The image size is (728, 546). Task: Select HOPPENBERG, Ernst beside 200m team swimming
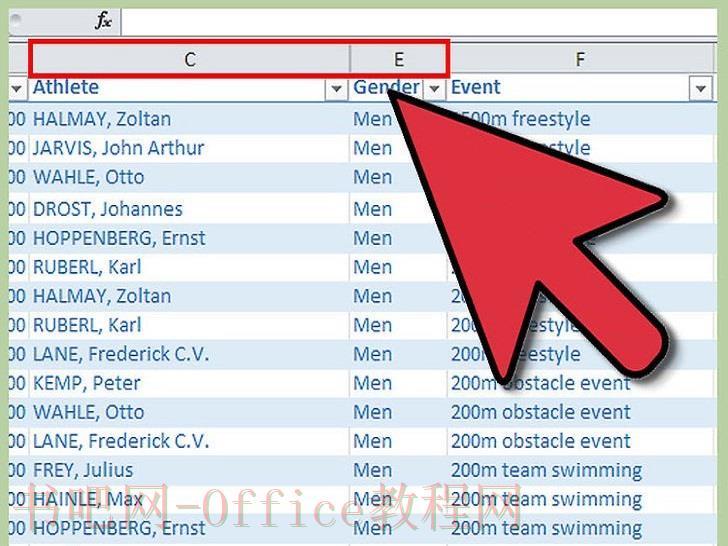pos(188,528)
